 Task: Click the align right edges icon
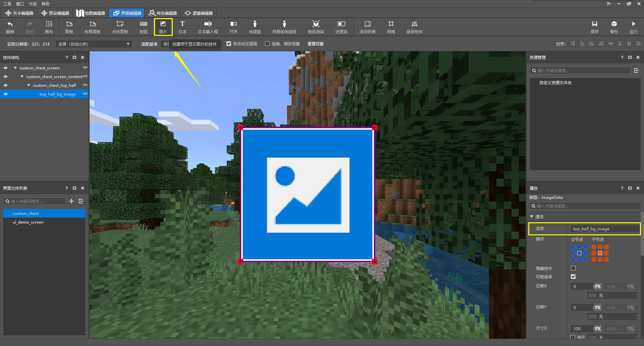(601, 44)
